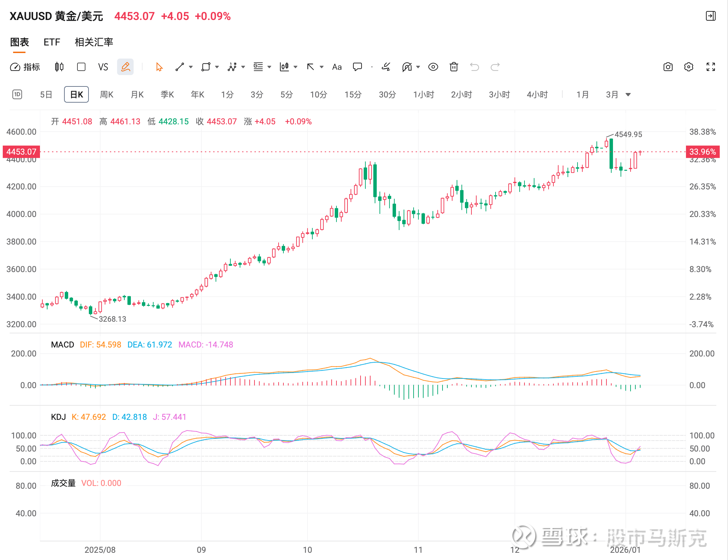This screenshot has height=560, width=728.
Task: Toggle drawings visibility with eye icon
Action: click(x=433, y=67)
